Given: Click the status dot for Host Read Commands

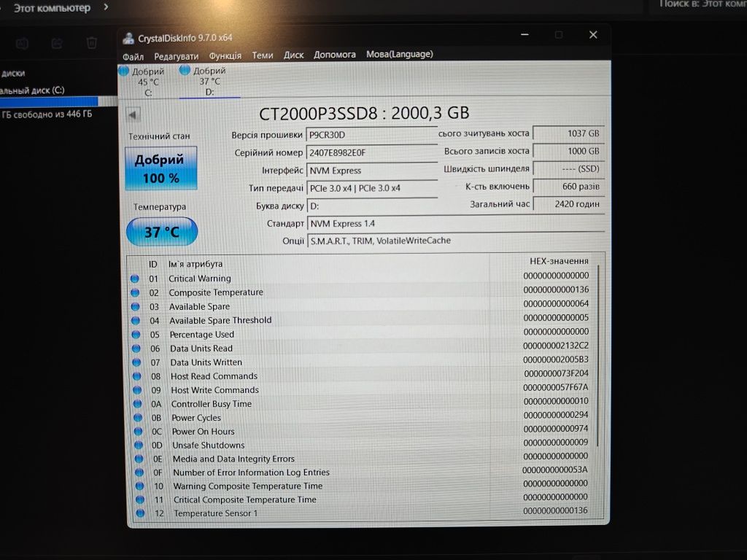Looking at the screenshot, I should pos(136,376).
